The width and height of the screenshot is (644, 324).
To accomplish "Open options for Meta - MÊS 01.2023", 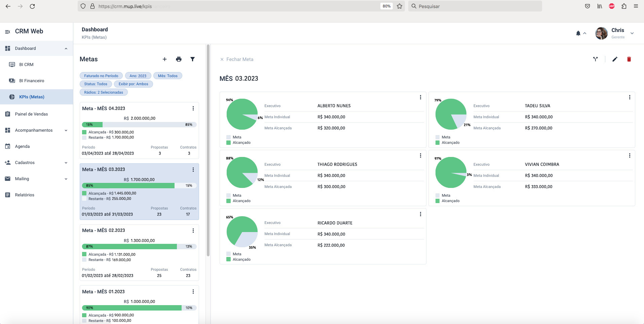I will click(x=193, y=292).
